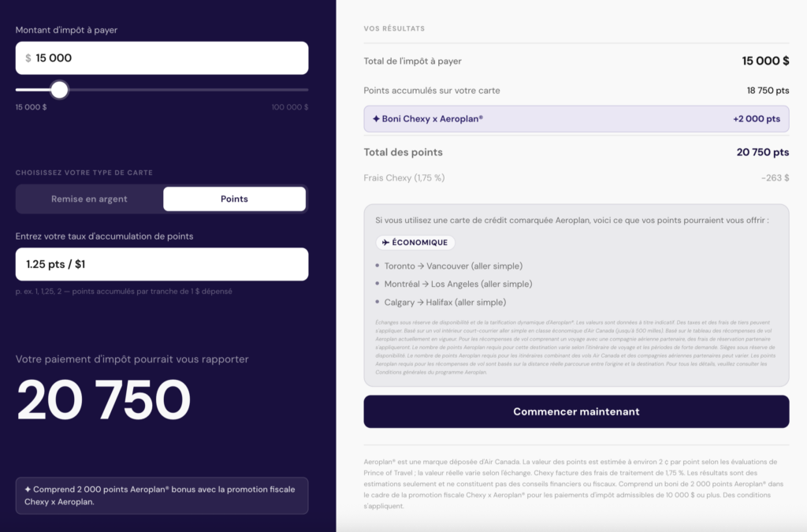Click the airplane icon in the ÉCONOMIQUE badge
The image size is (807, 532).
(386, 243)
